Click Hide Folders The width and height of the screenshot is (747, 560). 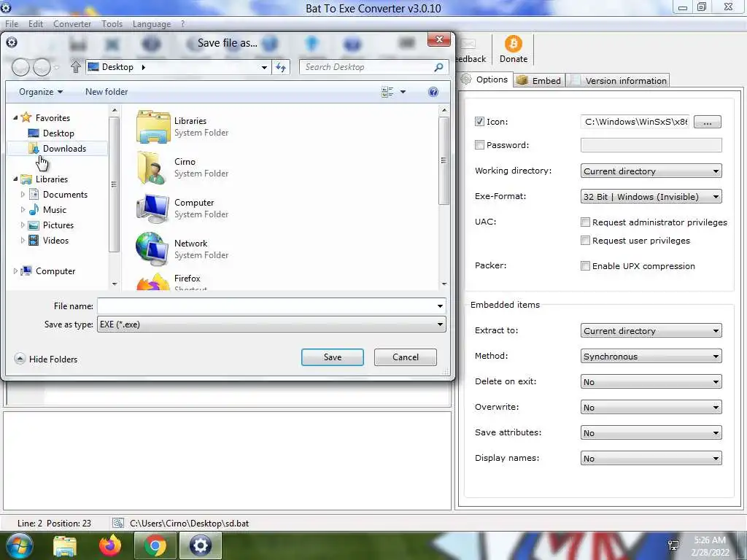46,359
